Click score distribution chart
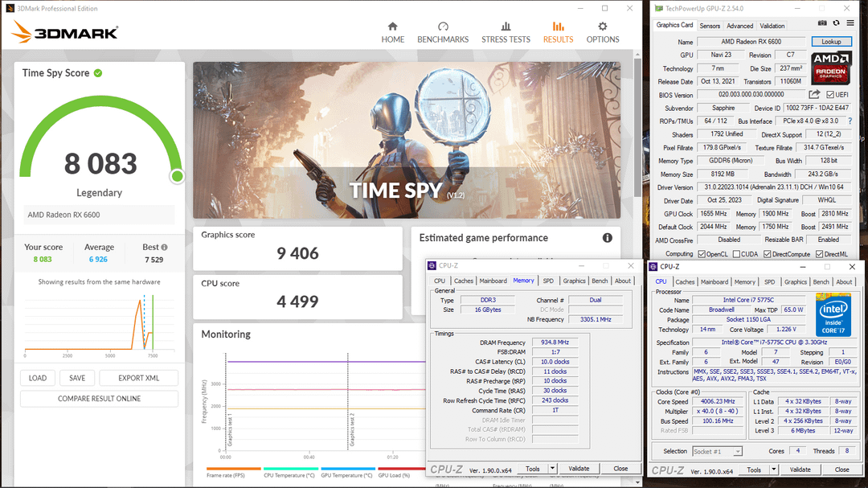 coord(99,325)
